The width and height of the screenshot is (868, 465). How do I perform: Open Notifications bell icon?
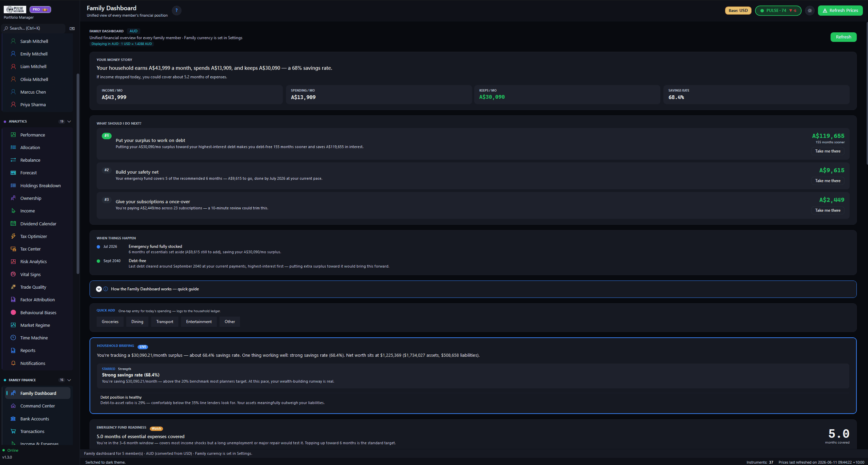tap(13, 363)
